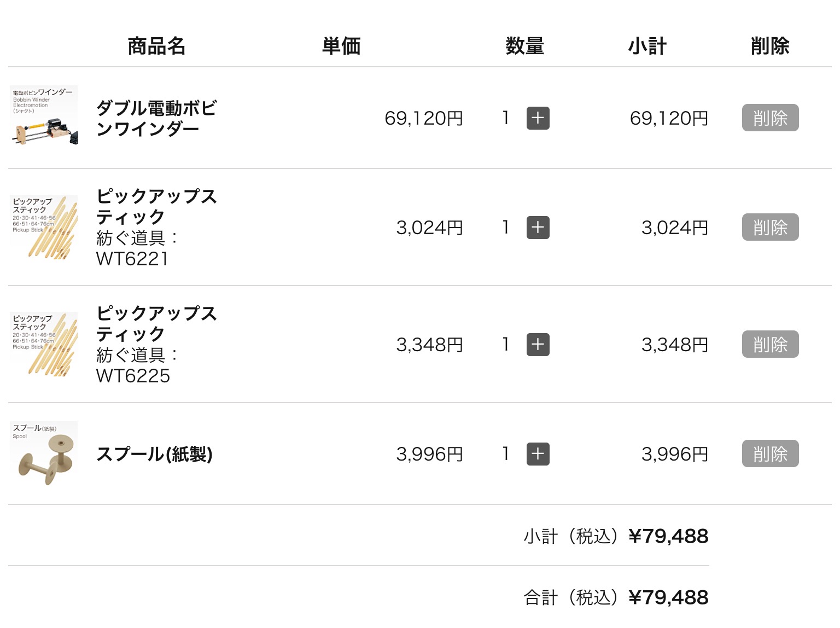Add one more ピックアップスティック WT6225 via plus
This screenshot has height=628, width=840.
pyautogui.click(x=538, y=345)
